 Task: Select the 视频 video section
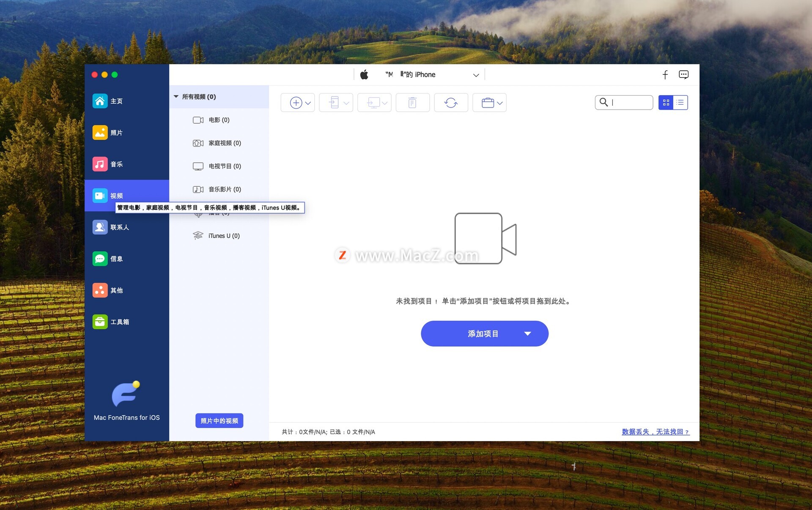126,196
